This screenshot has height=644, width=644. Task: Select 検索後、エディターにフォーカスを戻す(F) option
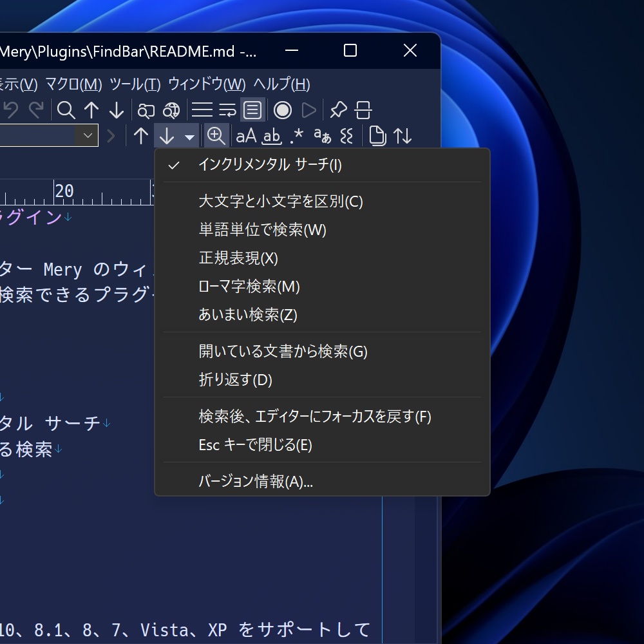tap(322, 417)
